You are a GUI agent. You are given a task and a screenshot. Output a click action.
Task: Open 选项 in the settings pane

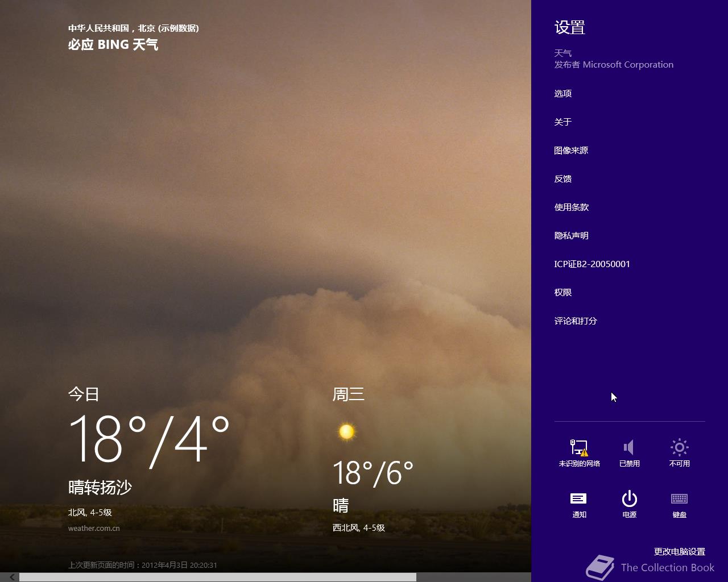563,93
